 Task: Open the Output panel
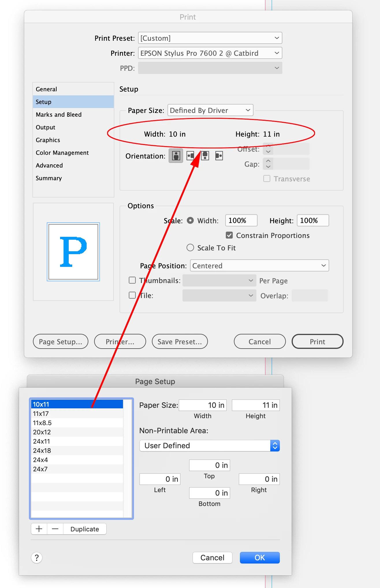point(73,127)
